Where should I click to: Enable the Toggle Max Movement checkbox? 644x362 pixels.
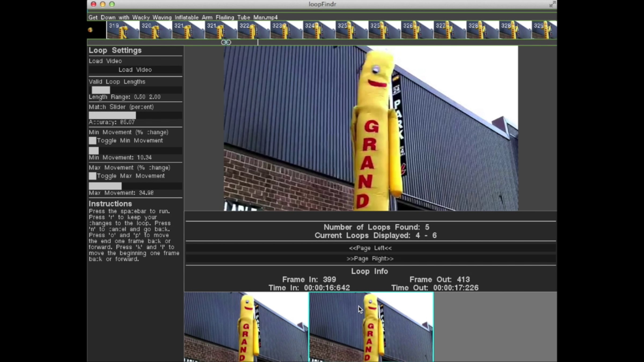click(x=92, y=176)
